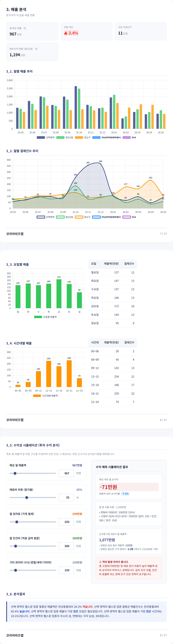The image size is (173, 644).
Task: Click the 3_5. 수익성 시뮬레이션 heading
Action: point(33,445)
